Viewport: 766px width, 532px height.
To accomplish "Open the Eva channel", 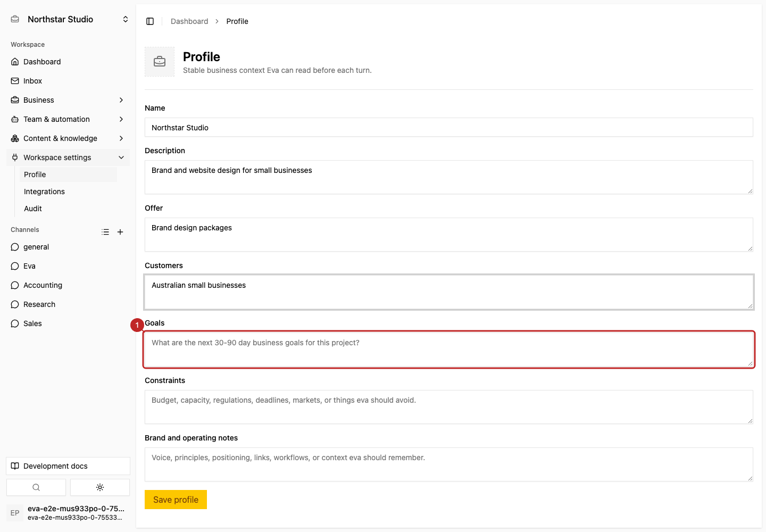I will (x=68, y=266).
